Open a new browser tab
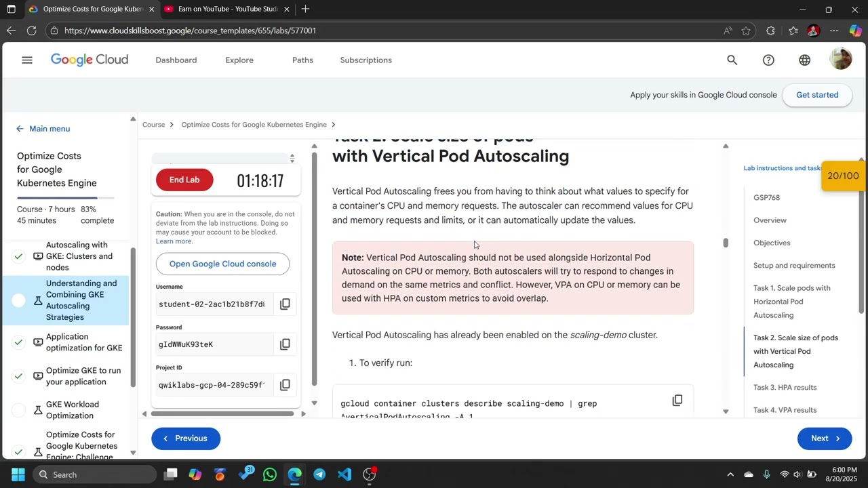This screenshot has width=868, height=488. click(305, 9)
